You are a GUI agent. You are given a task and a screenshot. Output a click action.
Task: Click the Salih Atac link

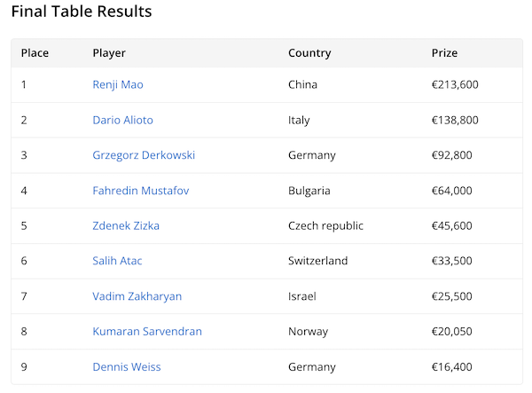117,261
